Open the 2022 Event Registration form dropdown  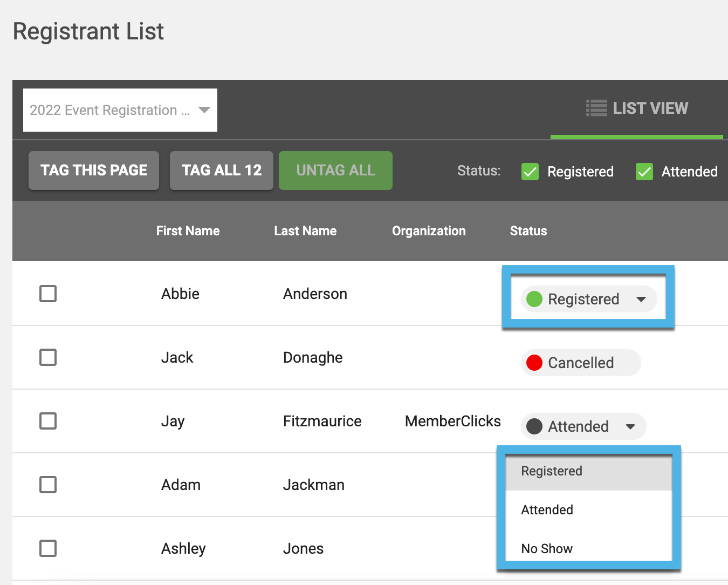coord(120,110)
